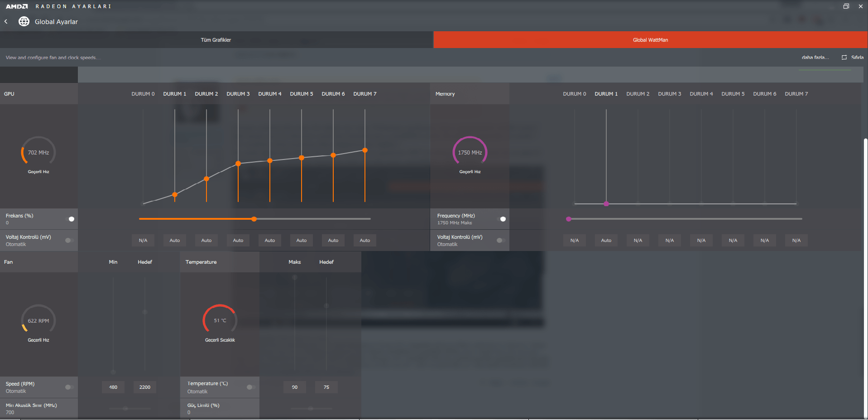Toggle GPU Voltaj Kontrolü (mV) switch
The image size is (868, 420).
[x=69, y=240]
